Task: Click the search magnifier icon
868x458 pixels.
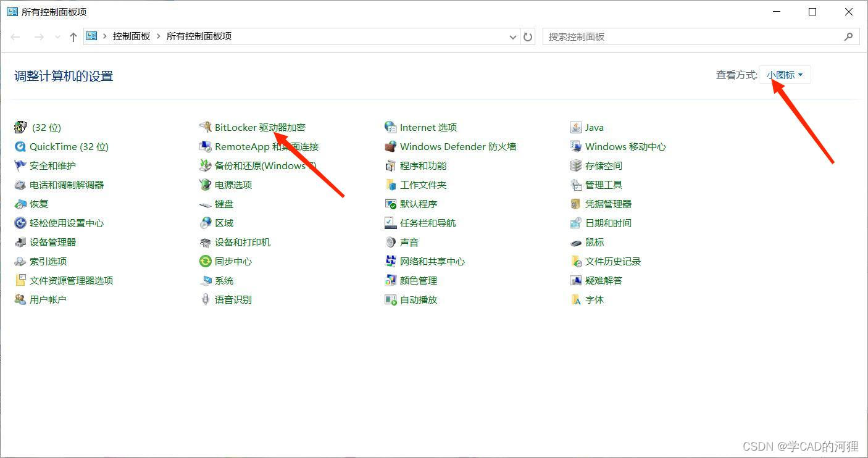Action: pos(849,36)
